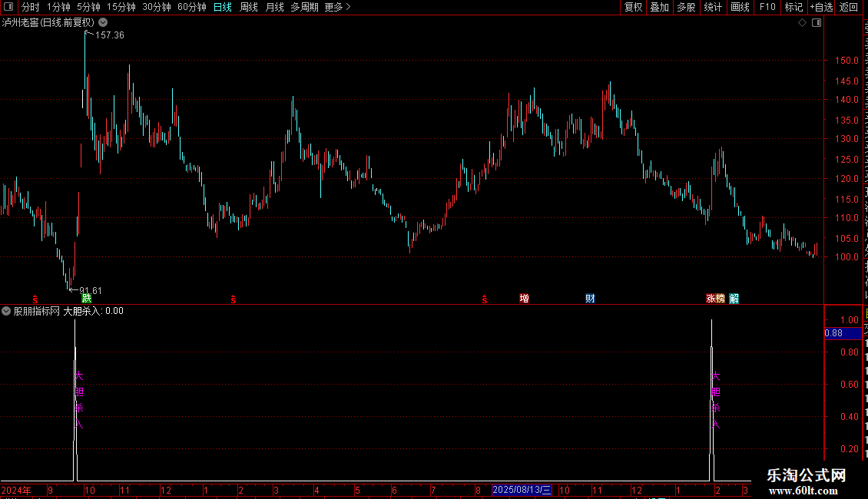Expand the 股朋指标网 indicator dropdown

(6, 311)
